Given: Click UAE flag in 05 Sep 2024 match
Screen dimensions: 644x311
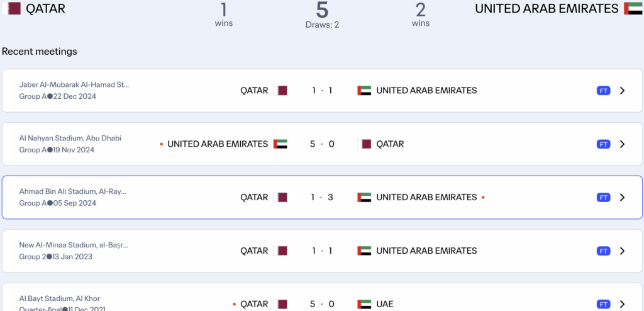Looking at the screenshot, I should [364, 198].
